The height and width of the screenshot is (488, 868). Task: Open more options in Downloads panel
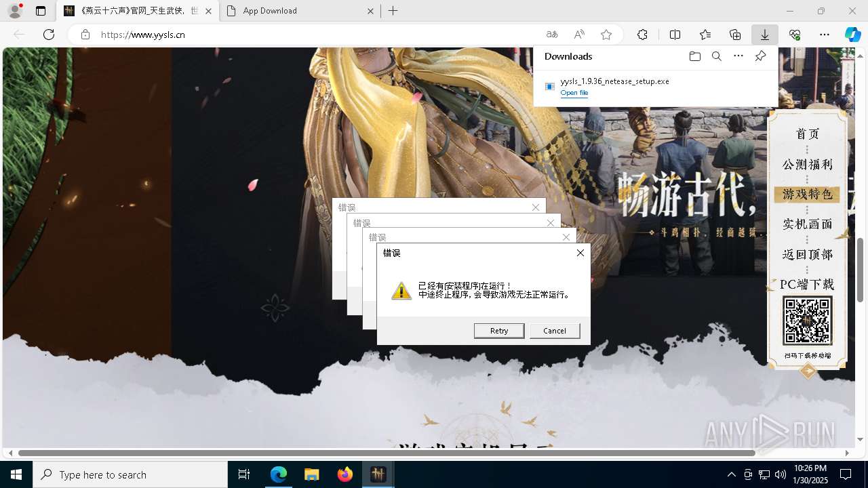[738, 56]
